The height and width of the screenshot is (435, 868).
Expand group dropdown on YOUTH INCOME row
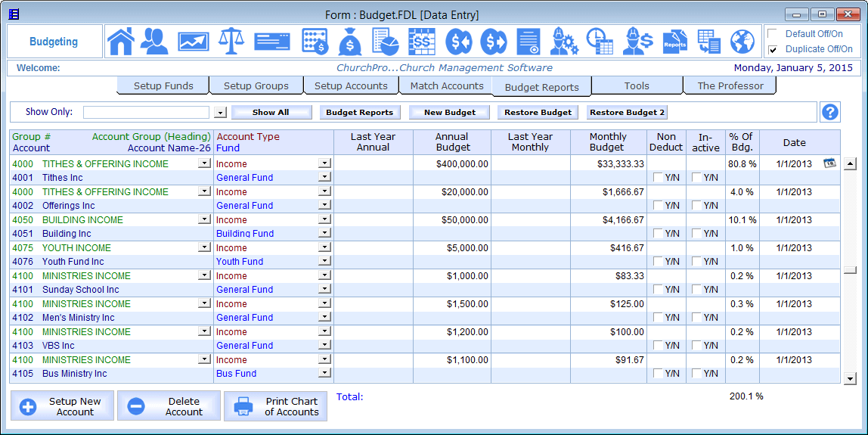204,247
